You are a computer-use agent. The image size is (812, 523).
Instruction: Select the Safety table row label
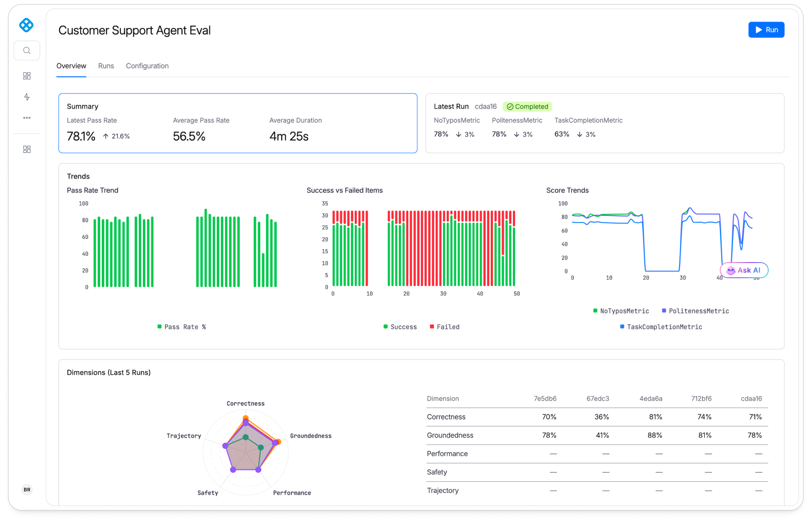pos(437,472)
